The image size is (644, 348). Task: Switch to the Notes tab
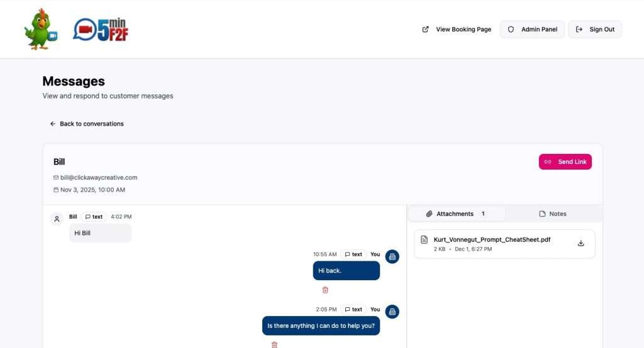click(553, 214)
